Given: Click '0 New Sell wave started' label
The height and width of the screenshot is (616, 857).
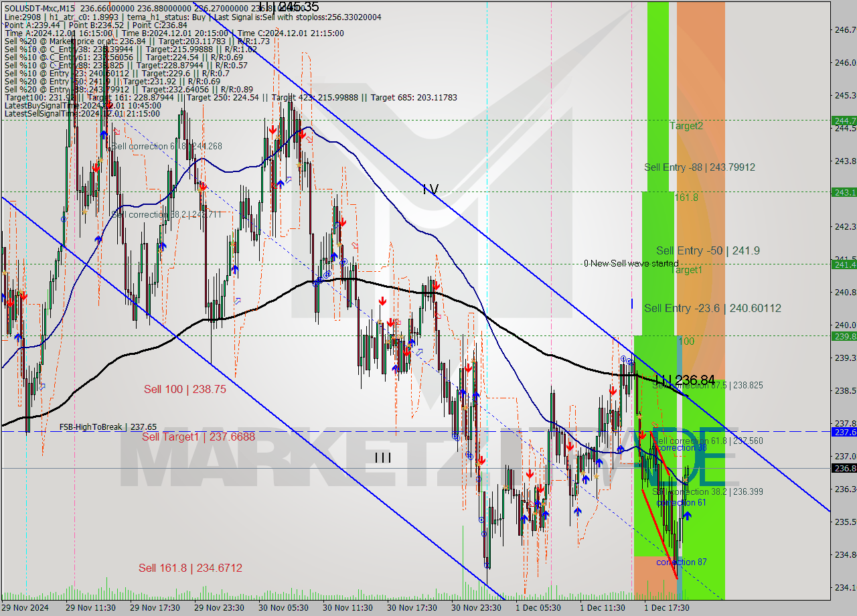Looking at the screenshot, I should 631,263.
